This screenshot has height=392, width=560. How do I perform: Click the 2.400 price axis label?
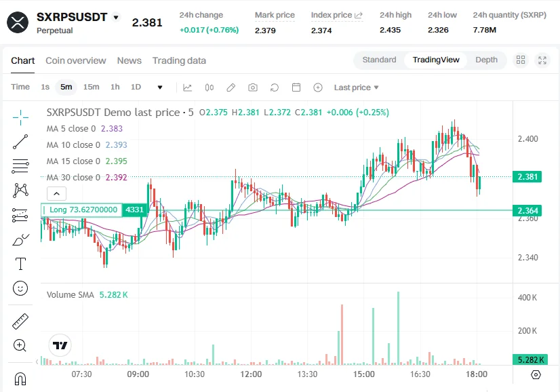coord(528,139)
